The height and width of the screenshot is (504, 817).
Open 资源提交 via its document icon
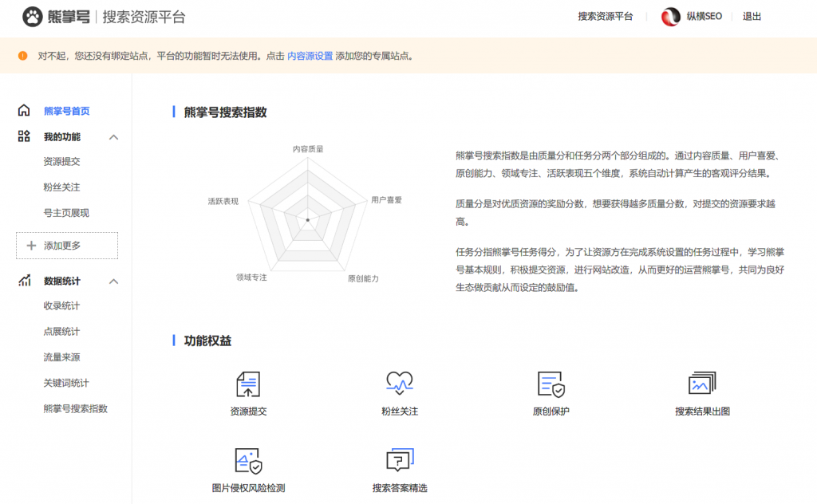click(247, 385)
